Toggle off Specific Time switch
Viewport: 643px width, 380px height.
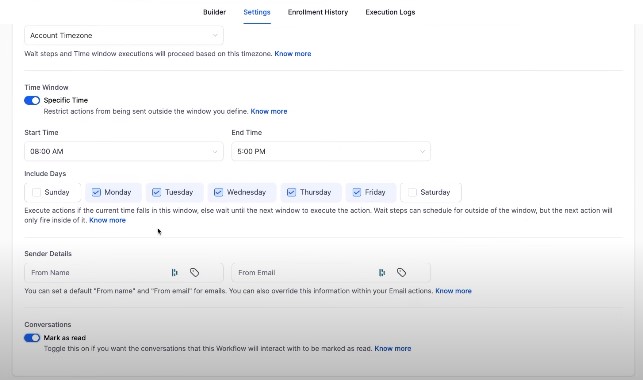[x=32, y=100]
